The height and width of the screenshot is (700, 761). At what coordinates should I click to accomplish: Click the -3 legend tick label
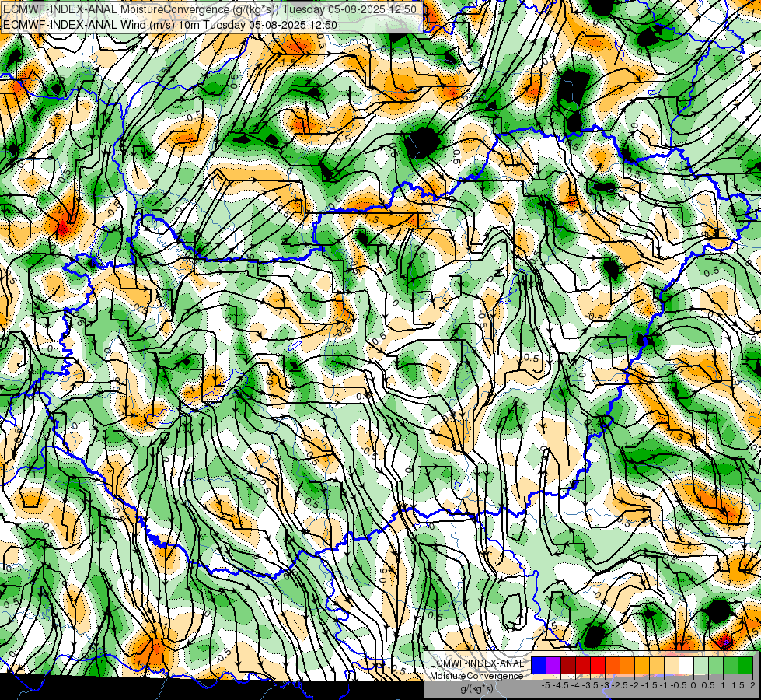(606, 685)
